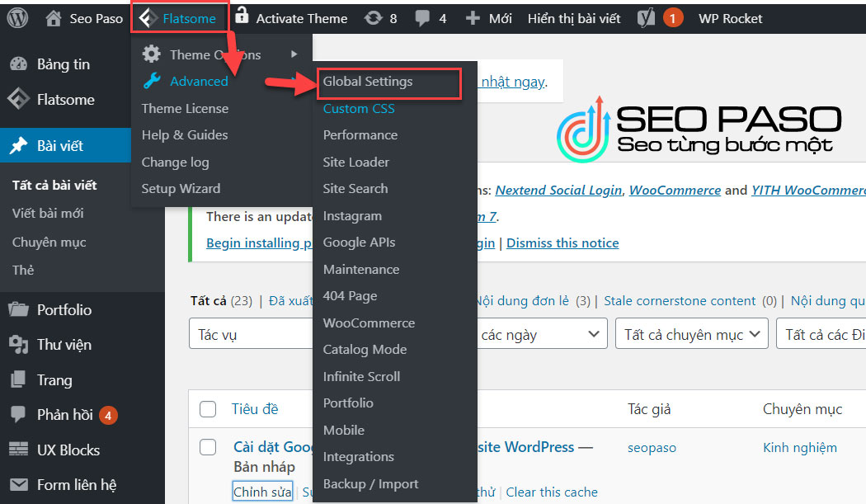
Task: Click the Portfolio folder icon in sidebar
Action: point(18,309)
